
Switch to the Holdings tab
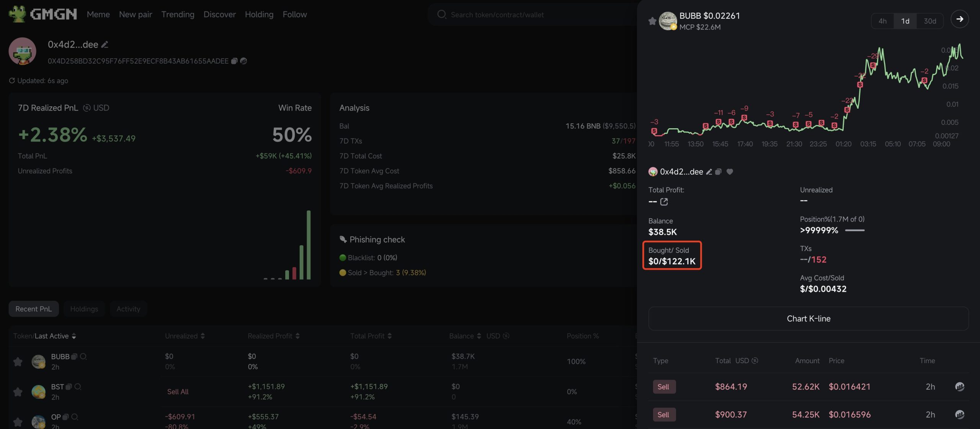[x=84, y=309]
